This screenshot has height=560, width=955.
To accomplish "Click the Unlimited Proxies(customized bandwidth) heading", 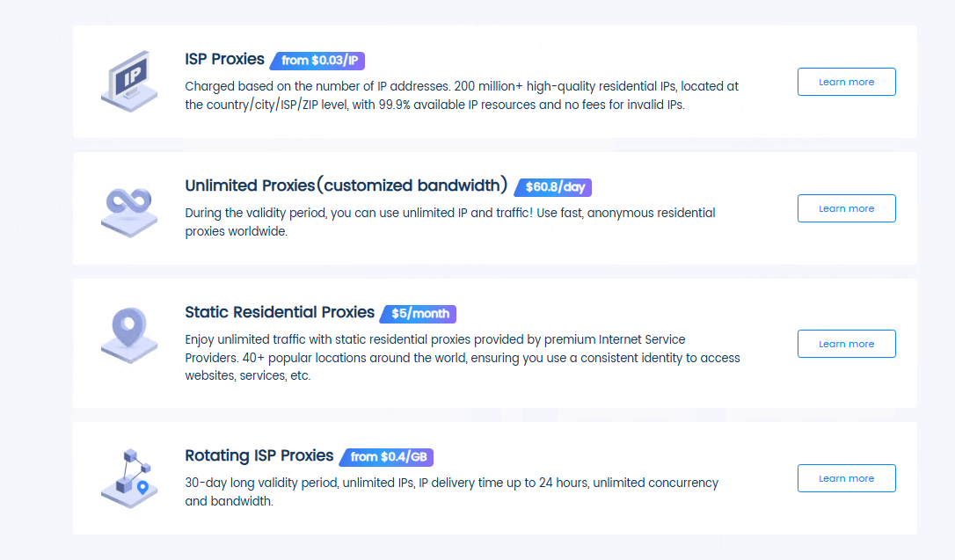I will [346, 185].
